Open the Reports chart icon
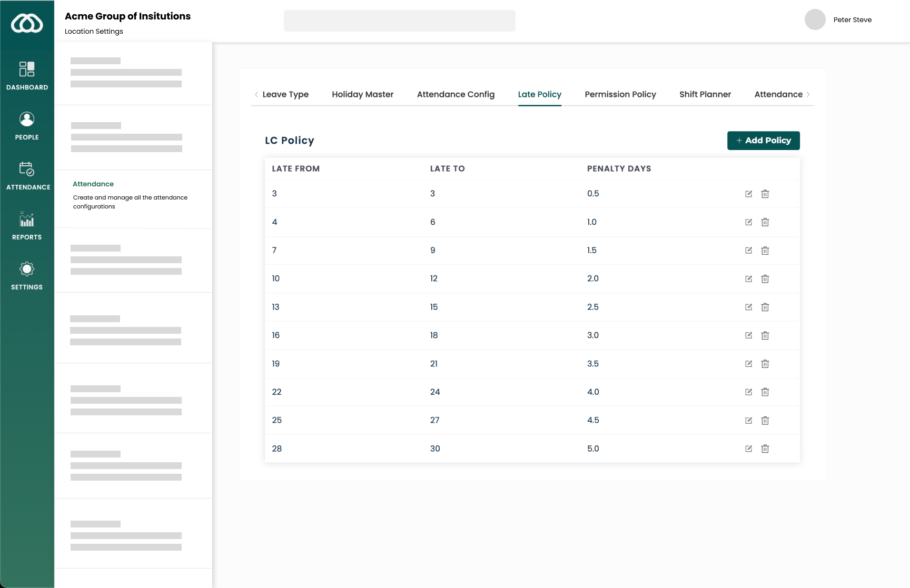 click(27, 219)
